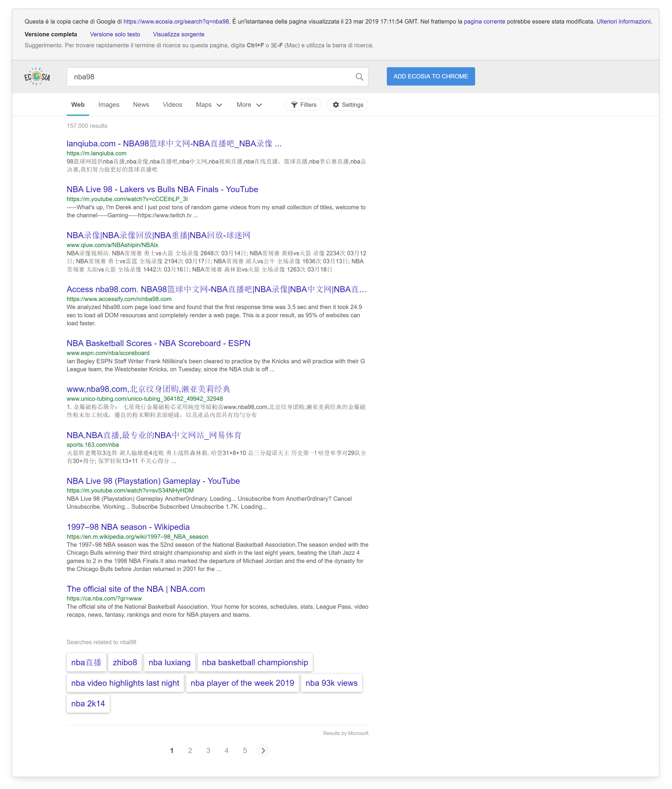
Task: Select related search nba直播
Action: tap(86, 662)
